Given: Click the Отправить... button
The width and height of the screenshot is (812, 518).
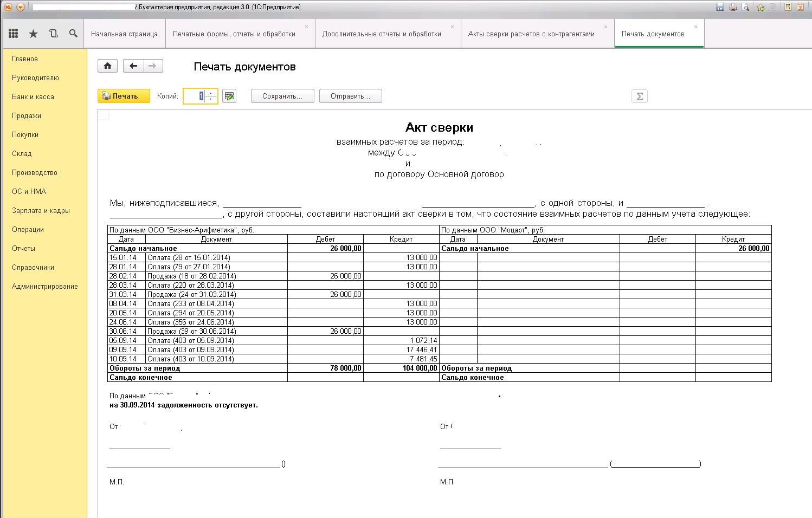Looking at the screenshot, I should [351, 96].
